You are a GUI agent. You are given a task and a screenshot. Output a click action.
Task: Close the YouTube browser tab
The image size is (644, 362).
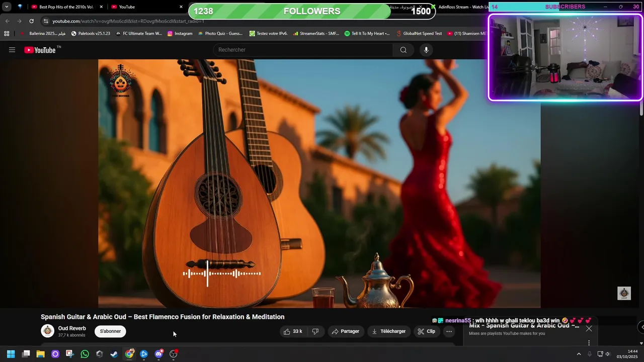click(181, 7)
